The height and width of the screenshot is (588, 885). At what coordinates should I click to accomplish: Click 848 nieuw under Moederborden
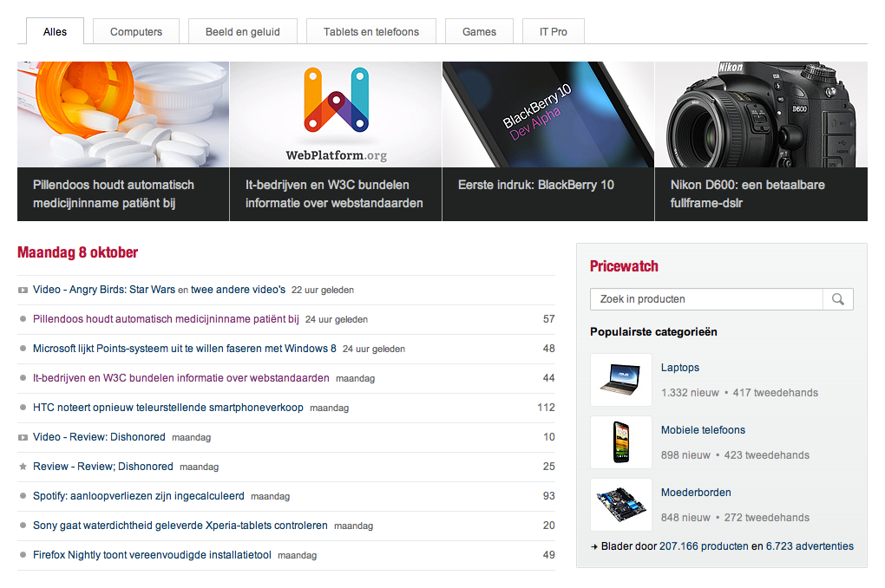point(685,518)
